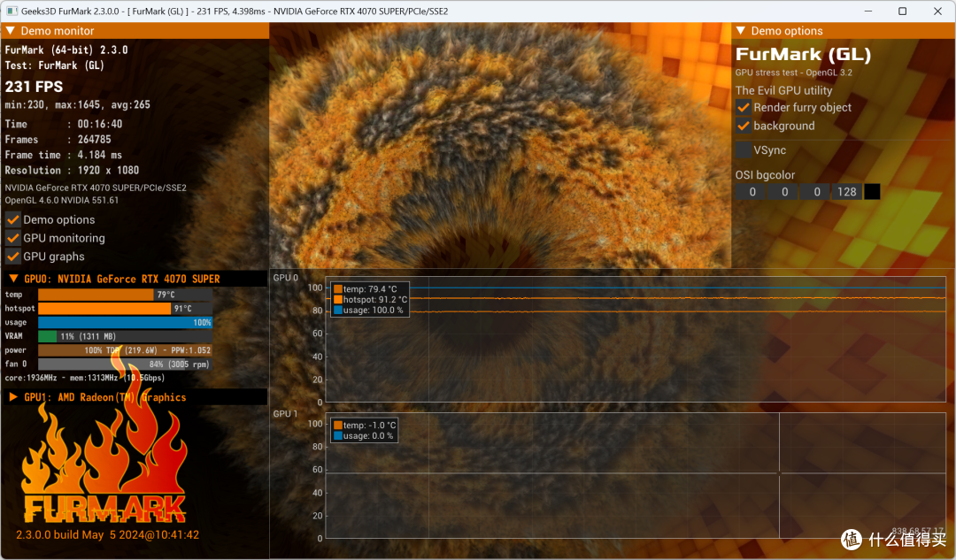Disable Render furry object checkbox
The width and height of the screenshot is (956, 560).
pos(744,107)
